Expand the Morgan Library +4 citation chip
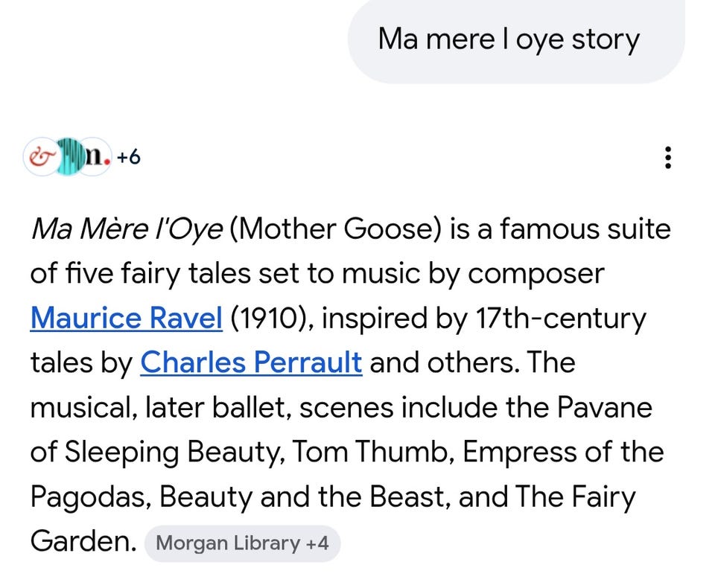715x588 pixels. tap(241, 543)
